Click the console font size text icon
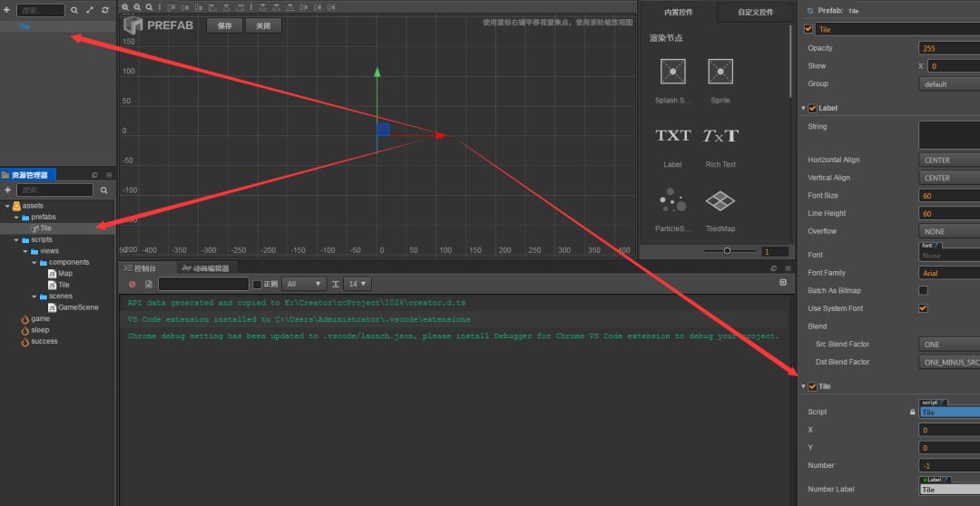Viewport: 980px width, 506px height. (336, 284)
